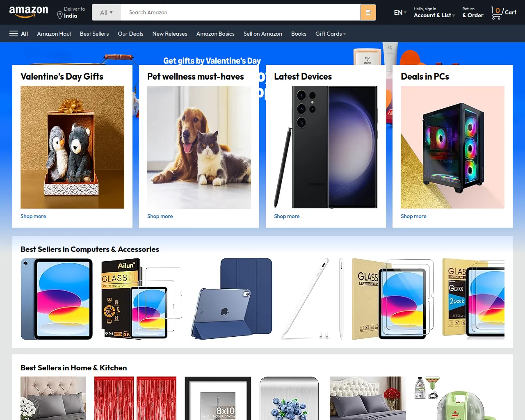525x420 pixels.
Task: Select the 8x10 black picture frame
Action: (218, 398)
